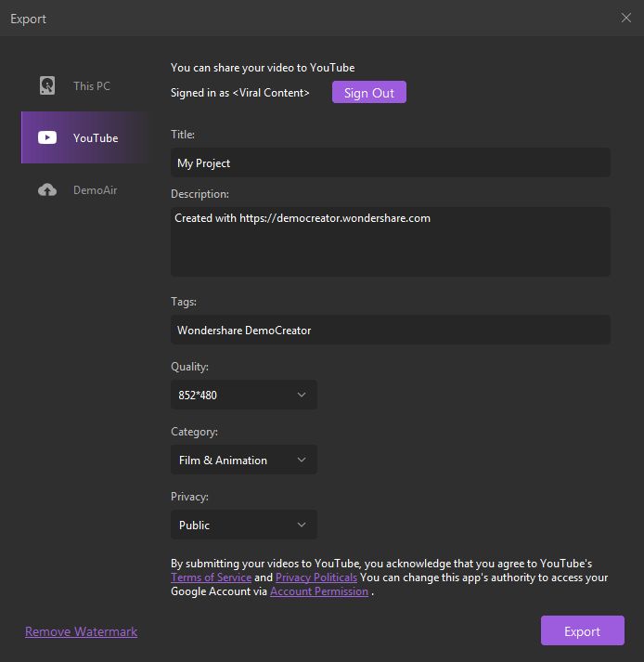Click the YouTube play logo icon

[x=47, y=137]
